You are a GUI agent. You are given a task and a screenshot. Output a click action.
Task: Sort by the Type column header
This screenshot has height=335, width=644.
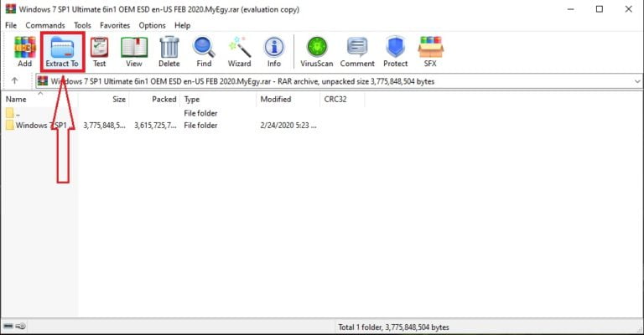(x=218, y=99)
